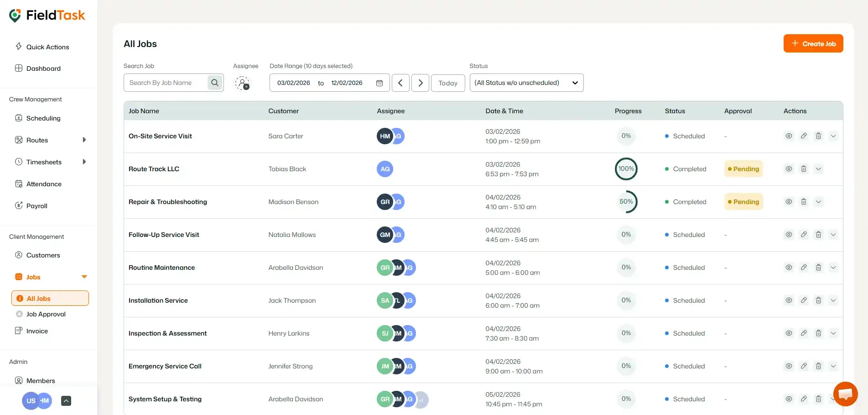Screen dimensions: 868x415
Task: Click the Create Job button
Action: pos(813,43)
